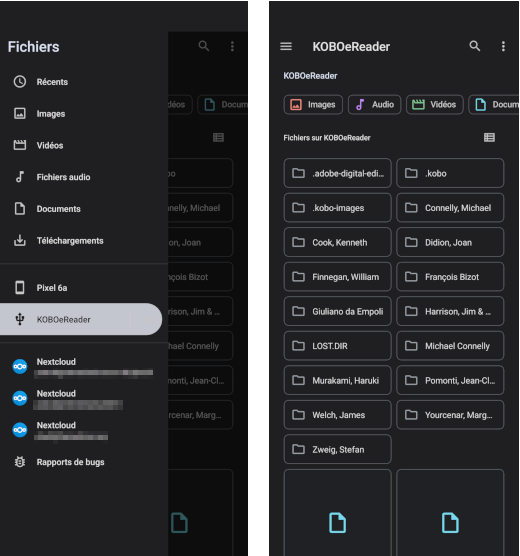Click the dimmed search icon behind the drawer

pyautogui.click(x=204, y=46)
